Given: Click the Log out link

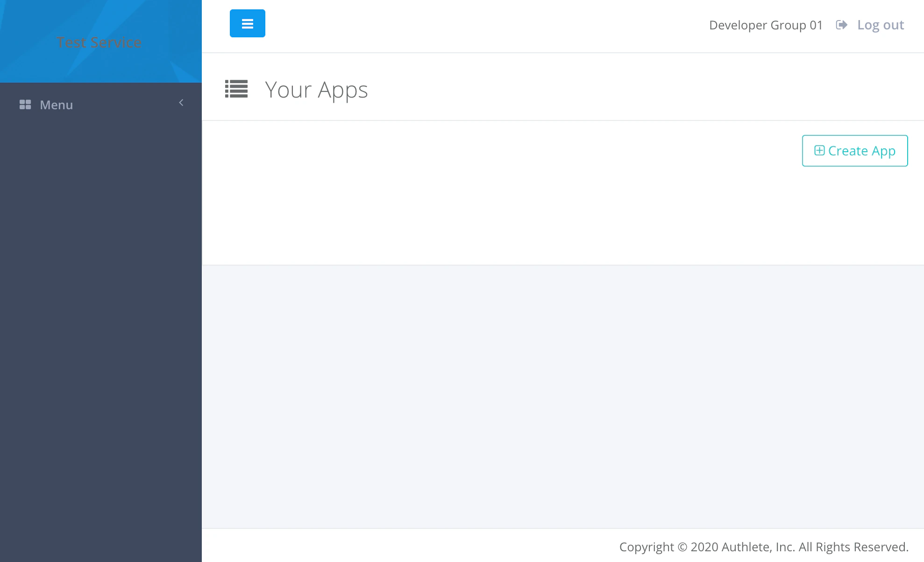Looking at the screenshot, I should pos(880,25).
